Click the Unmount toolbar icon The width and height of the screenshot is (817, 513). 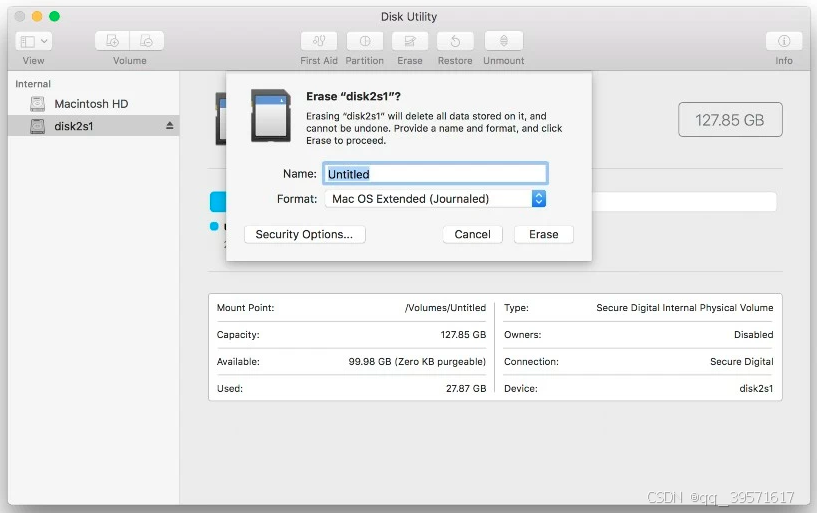(x=503, y=41)
